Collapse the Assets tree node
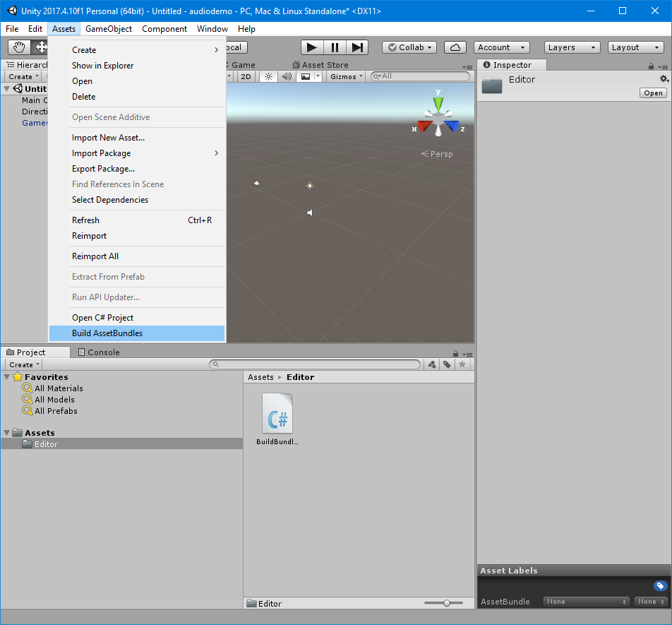The image size is (672, 625). (x=7, y=433)
